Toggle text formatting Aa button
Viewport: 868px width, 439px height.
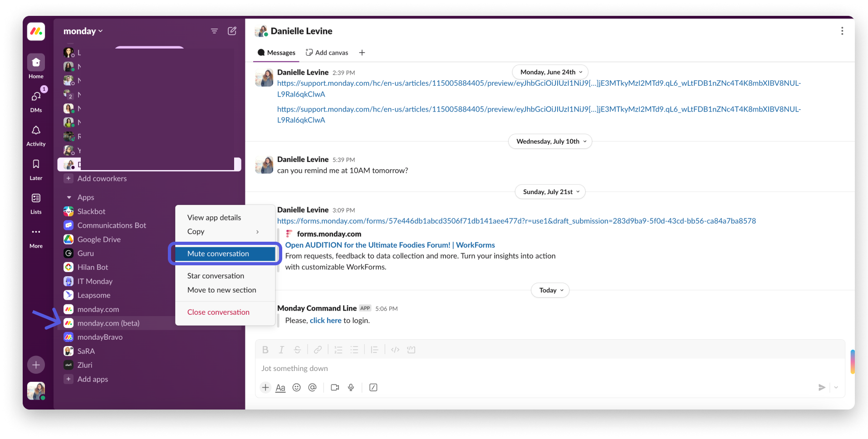[x=280, y=388]
